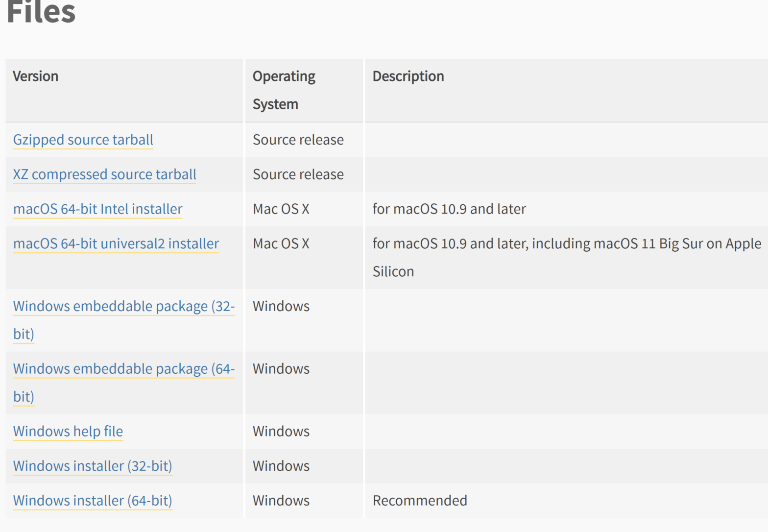Download the XZ compressed source tarball
Viewport: 768px width, 532px height.
pos(104,175)
